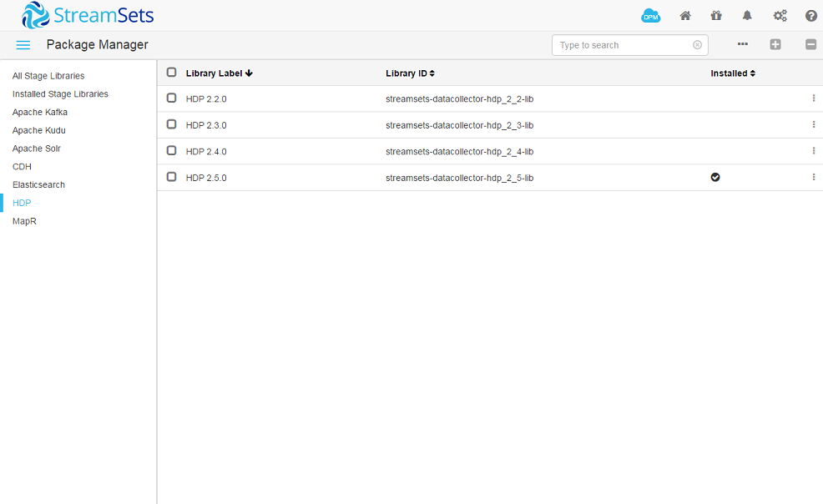Toggle sort on Library ID column
Viewport: 823px width, 504px height.
[410, 73]
